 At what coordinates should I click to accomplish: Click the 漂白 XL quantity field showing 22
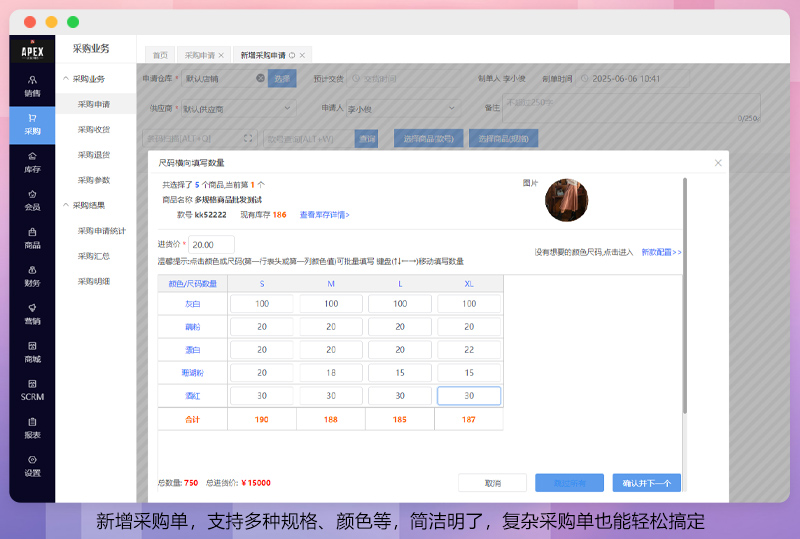click(x=469, y=350)
